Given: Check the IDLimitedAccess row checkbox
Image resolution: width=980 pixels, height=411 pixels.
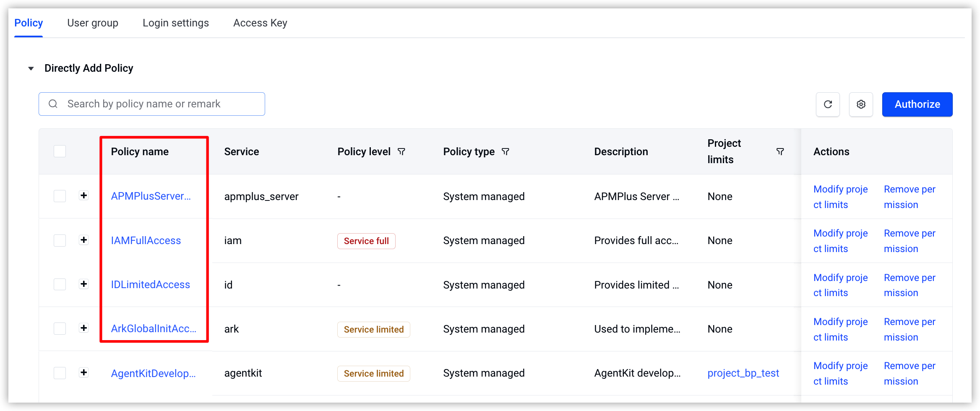Looking at the screenshot, I should (60, 284).
